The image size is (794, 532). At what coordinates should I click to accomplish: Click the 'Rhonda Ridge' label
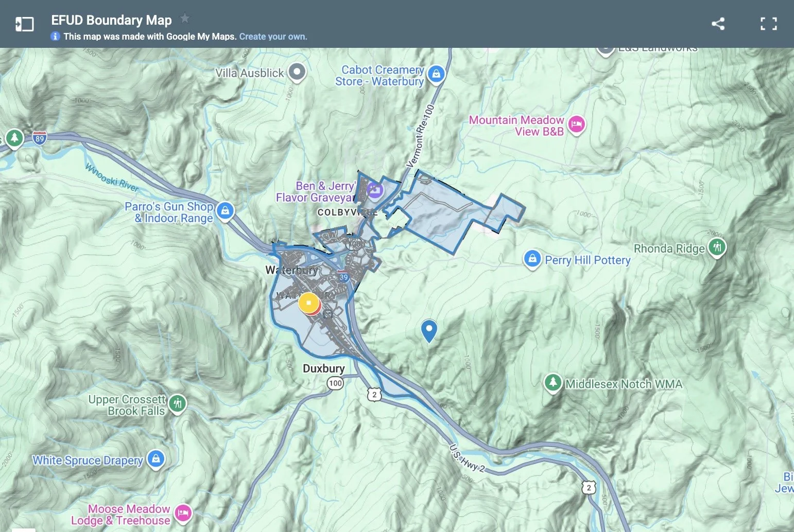[669, 249]
